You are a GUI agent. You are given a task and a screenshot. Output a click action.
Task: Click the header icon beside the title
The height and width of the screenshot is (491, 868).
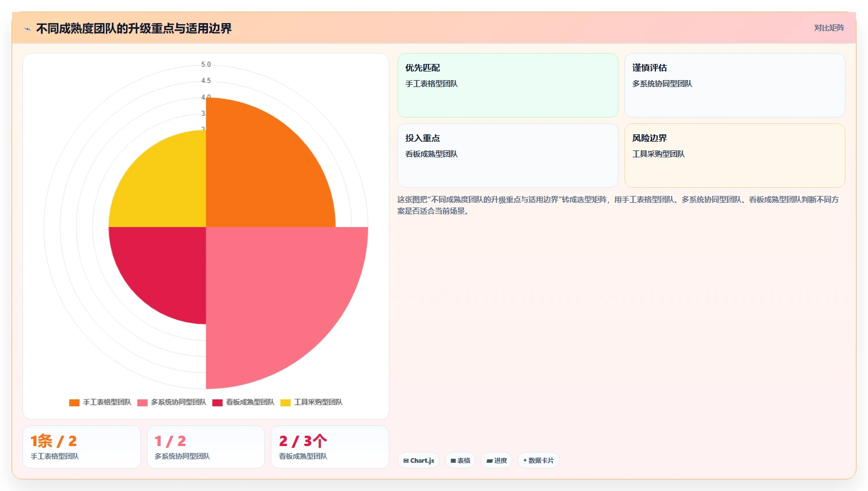pos(27,29)
